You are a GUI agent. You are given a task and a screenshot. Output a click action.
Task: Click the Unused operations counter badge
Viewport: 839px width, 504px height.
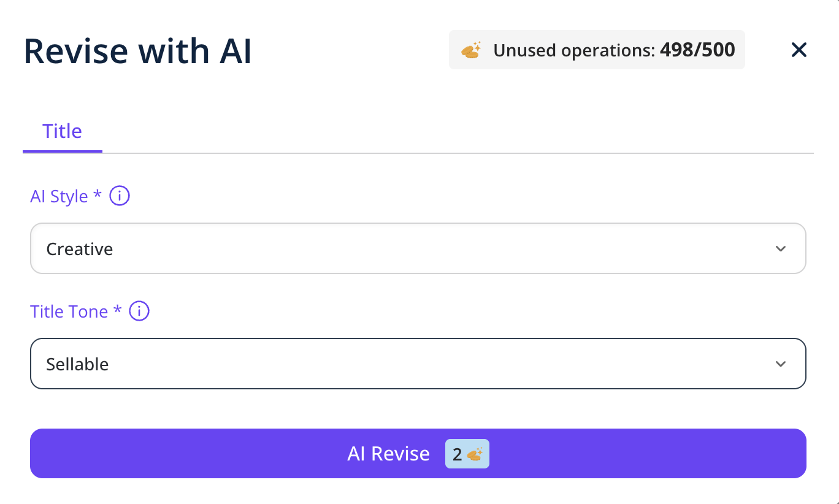596,50
